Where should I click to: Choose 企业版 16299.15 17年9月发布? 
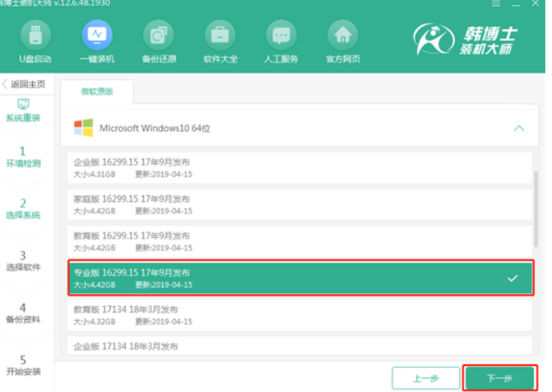(300, 168)
